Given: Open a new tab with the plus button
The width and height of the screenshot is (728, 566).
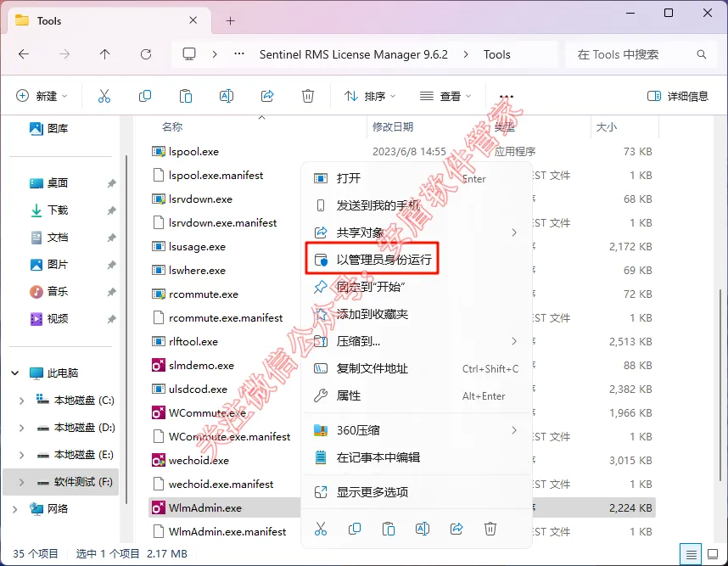Looking at the screenshot, I should click(230, 21).
